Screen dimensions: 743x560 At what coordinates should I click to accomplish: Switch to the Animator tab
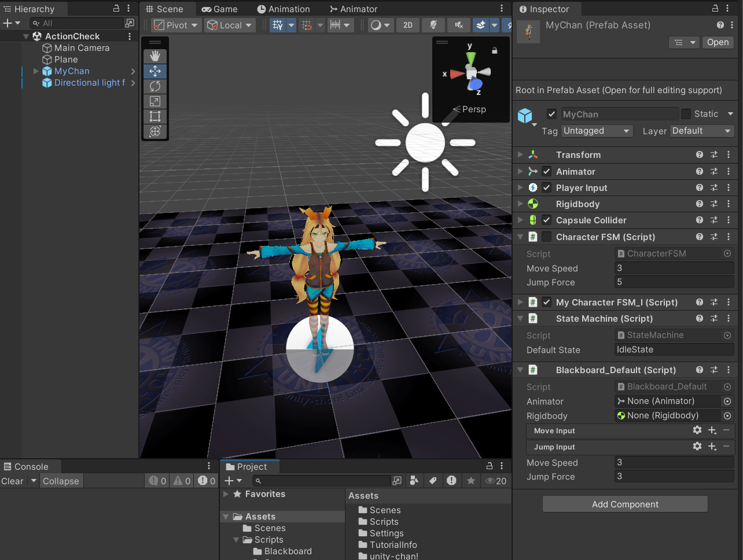click(x=354, y=9)
